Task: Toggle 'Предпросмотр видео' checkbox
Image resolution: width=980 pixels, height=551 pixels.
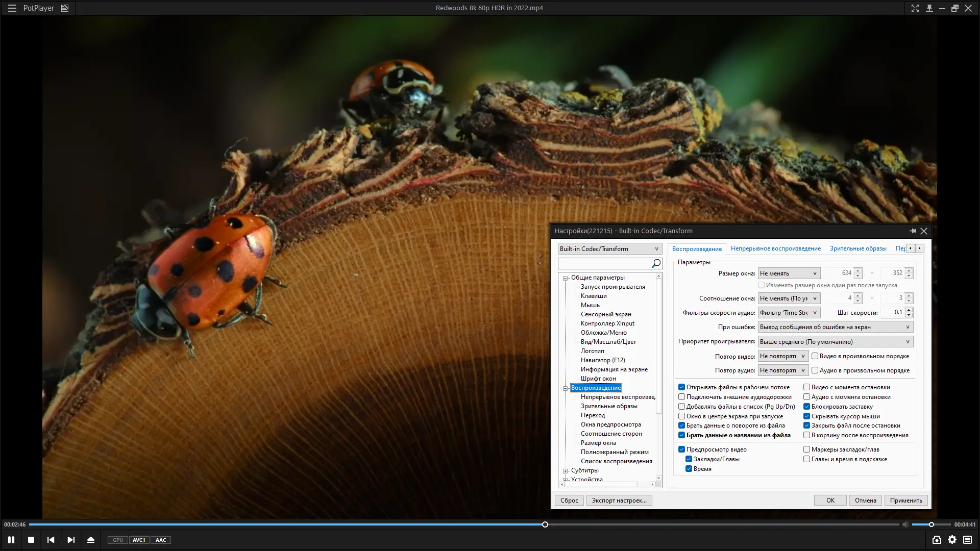Action: pos(681,449)
